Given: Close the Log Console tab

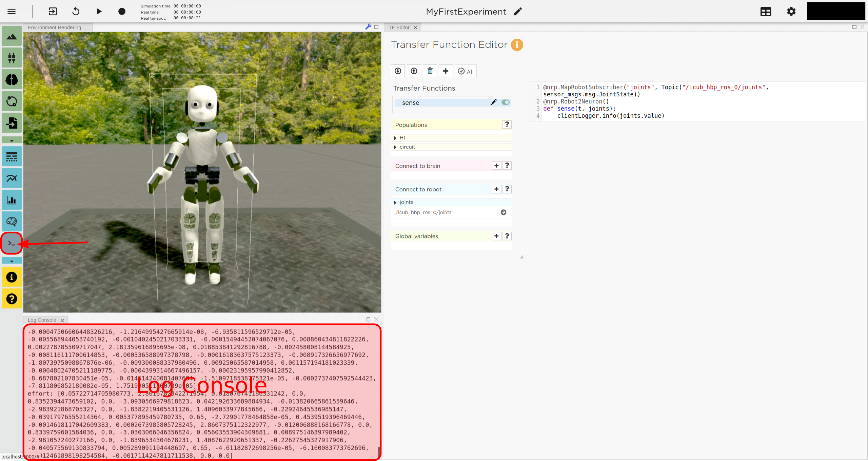Looking at the screenshot, I should coord(62,320).
